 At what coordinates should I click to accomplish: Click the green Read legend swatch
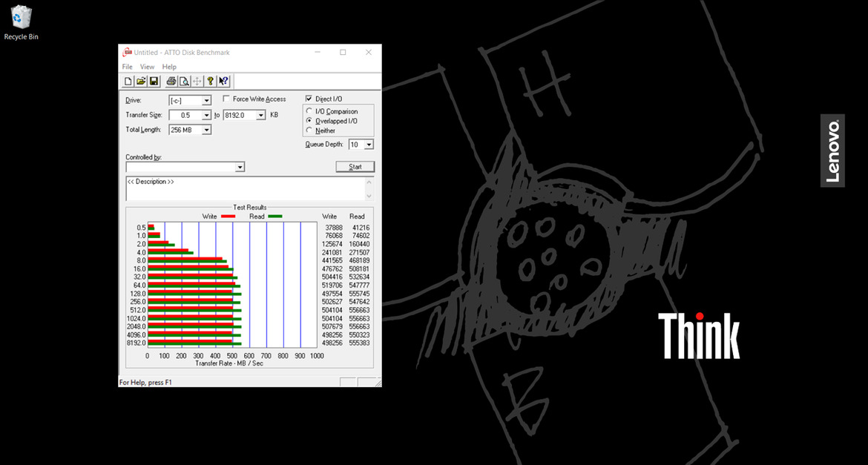(x=274, y=217)
